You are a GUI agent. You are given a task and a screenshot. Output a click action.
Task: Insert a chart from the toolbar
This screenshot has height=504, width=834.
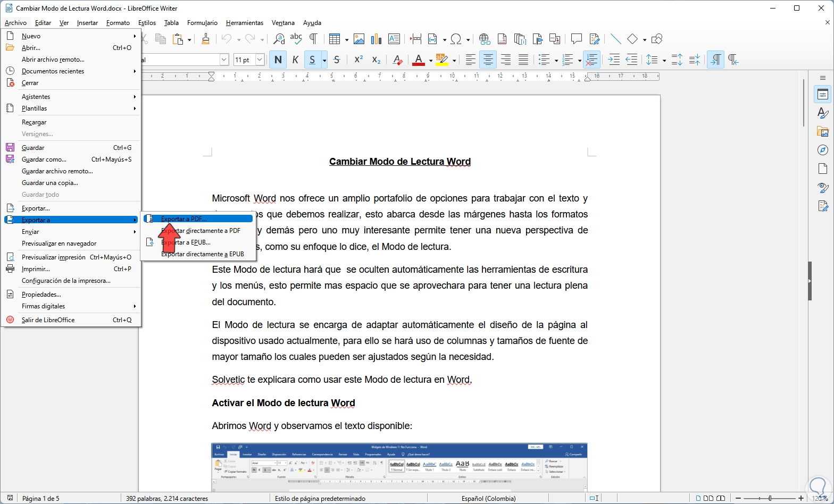[x=377, y=39]
